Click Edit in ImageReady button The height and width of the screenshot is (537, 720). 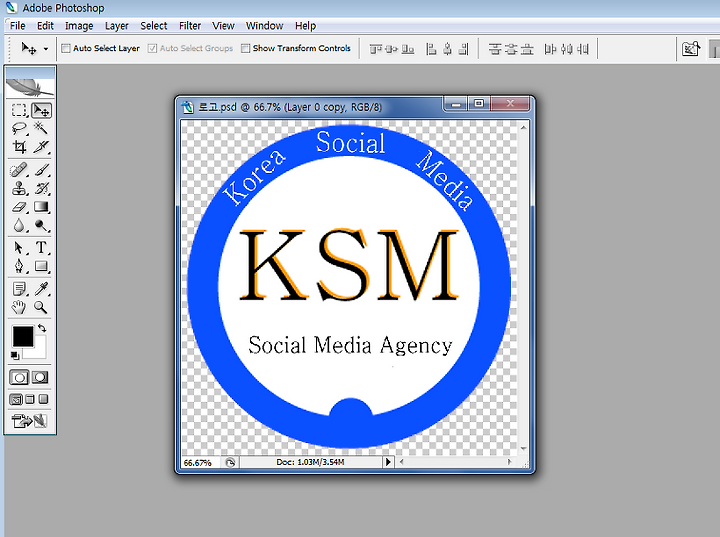tap(30, 421)
